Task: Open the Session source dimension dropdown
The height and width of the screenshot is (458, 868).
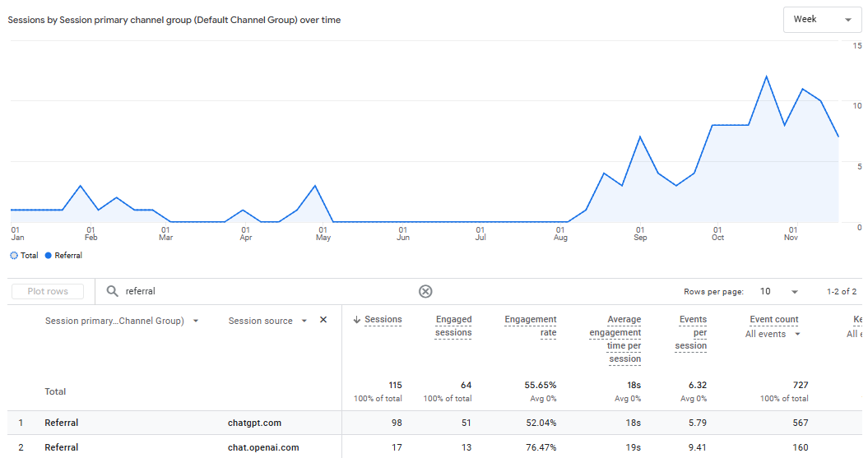Action: click(x=304, y=321)
